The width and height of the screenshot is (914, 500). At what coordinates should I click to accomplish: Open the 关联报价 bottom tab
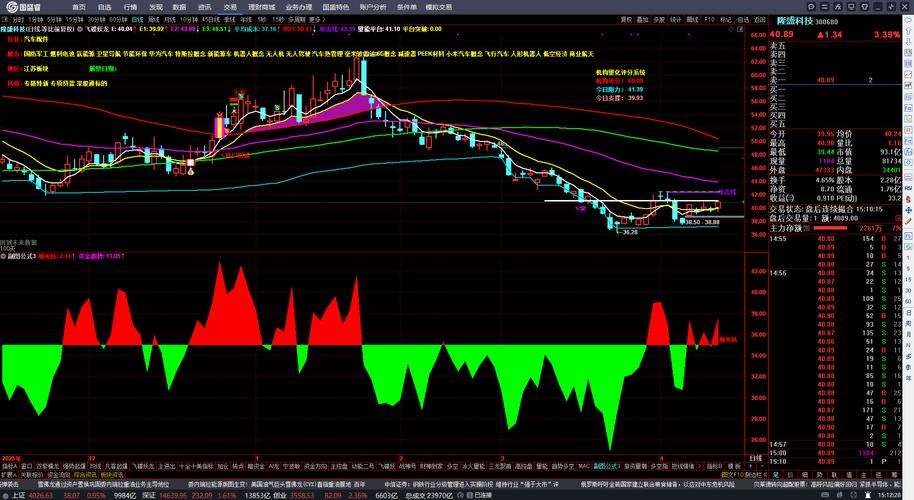coord(32,475)
